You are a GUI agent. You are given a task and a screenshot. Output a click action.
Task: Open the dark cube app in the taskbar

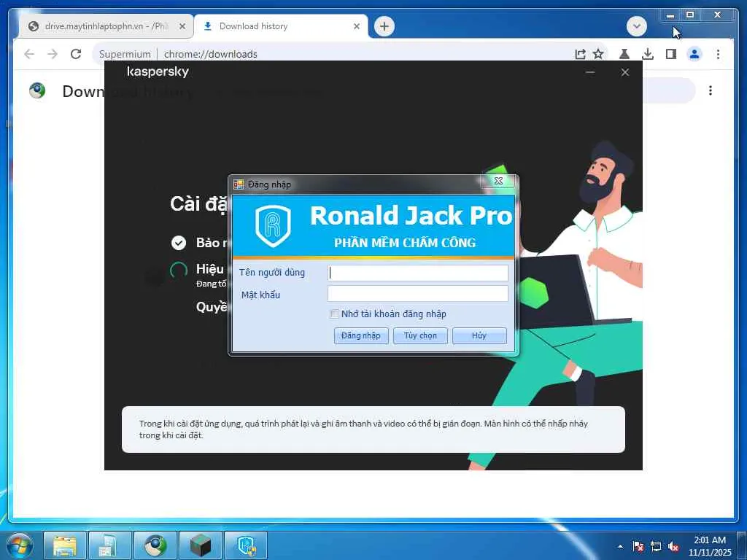coord(201,545)
